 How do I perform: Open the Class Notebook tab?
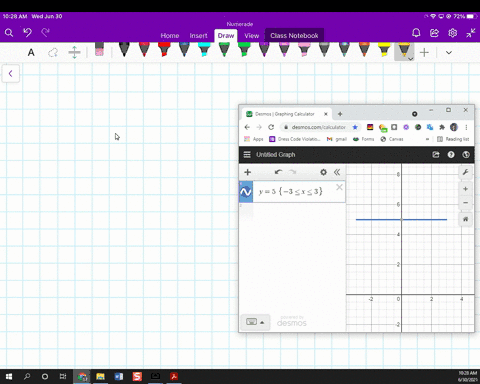pos(294,36)
